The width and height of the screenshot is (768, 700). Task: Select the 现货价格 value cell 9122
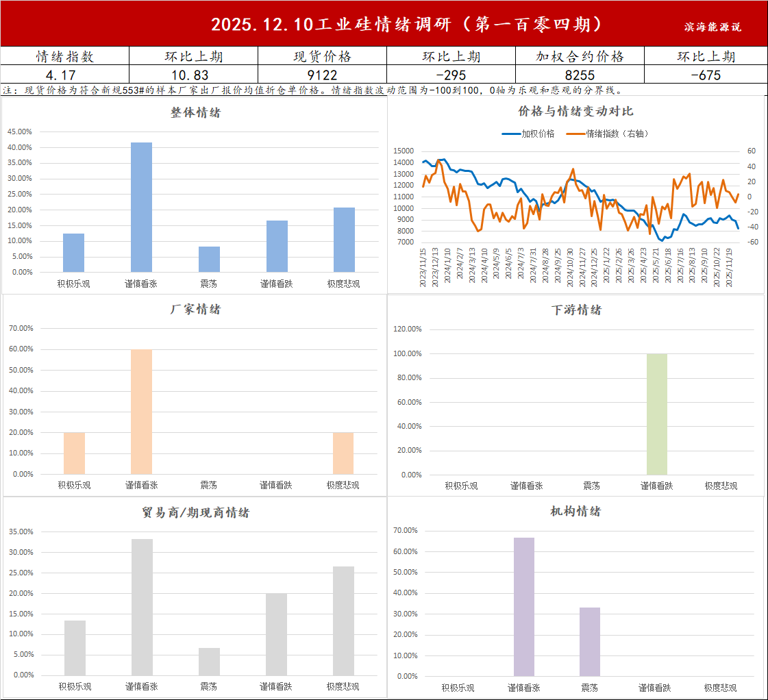coord(322,75)
